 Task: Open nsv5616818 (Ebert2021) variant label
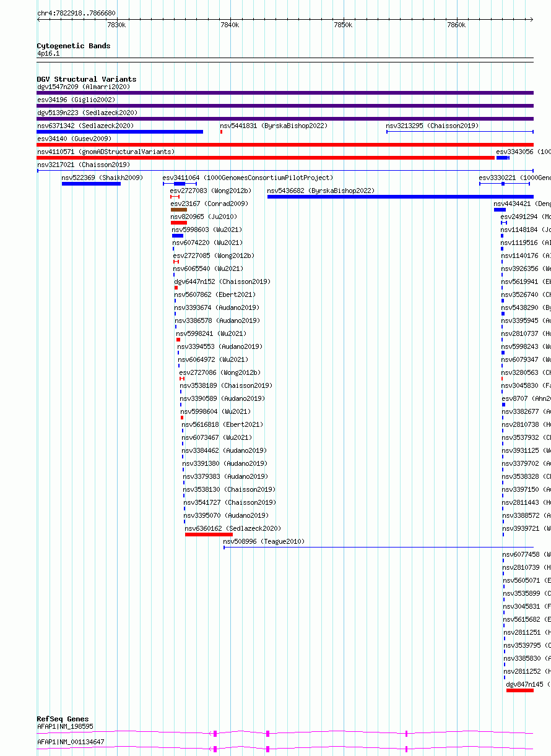[222, 424]
